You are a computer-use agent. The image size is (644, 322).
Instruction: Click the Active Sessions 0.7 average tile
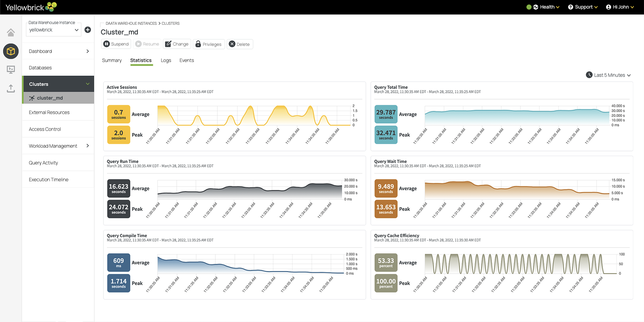pos(119,114)
